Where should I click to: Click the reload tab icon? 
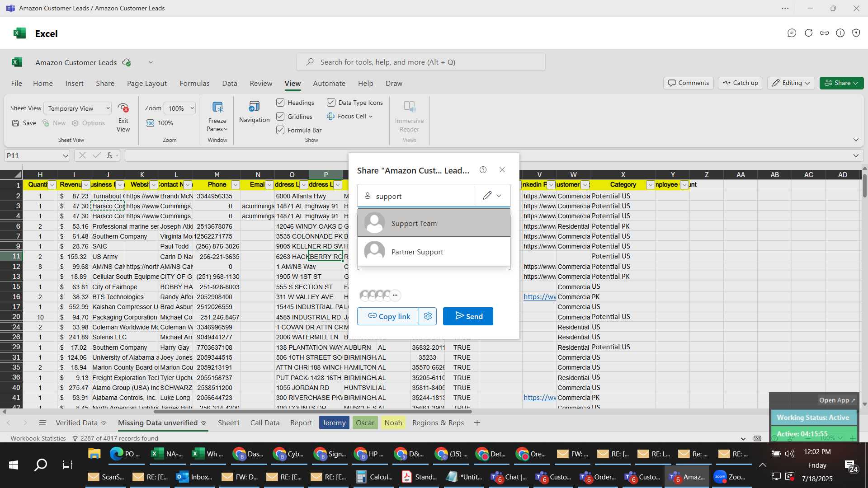pos(808,33)
